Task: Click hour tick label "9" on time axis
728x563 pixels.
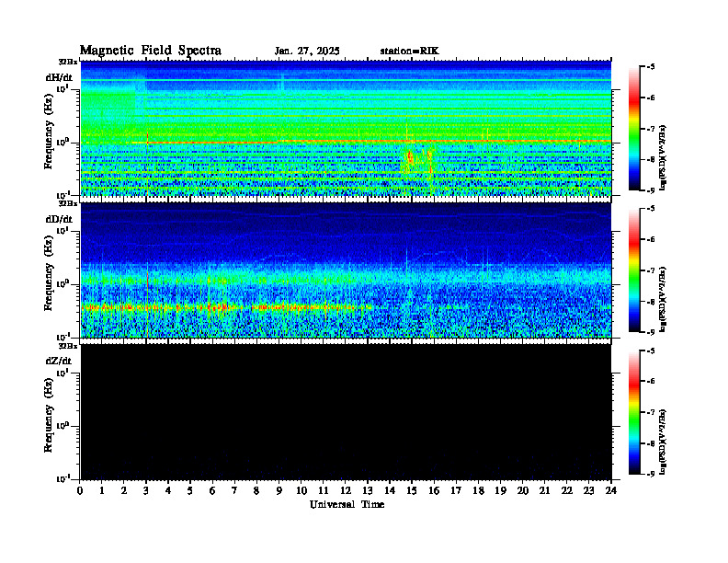Action: point(279,491)
